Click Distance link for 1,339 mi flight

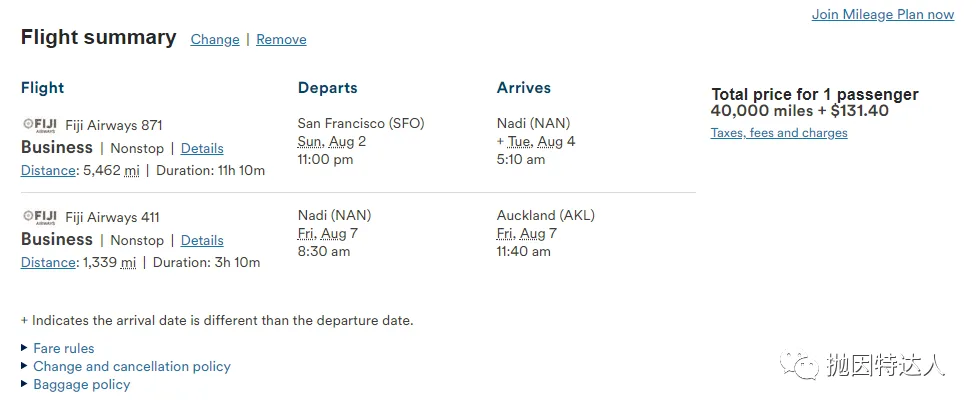point(48,262)
